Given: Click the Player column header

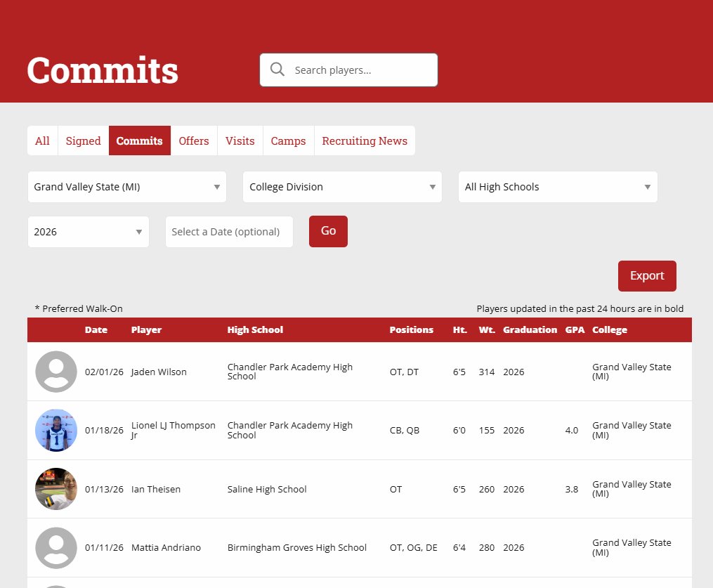Looking at the screenshot, I should 146,329.
